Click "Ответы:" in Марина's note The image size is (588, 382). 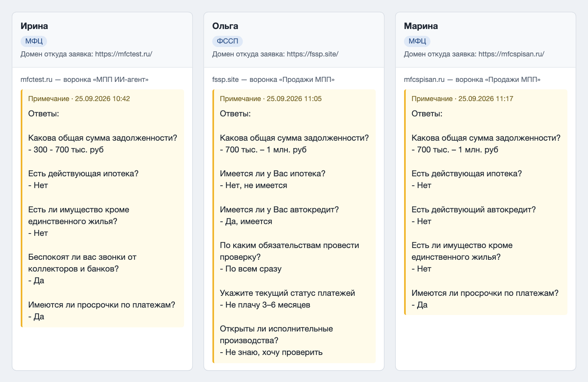[x=427, y=114]
